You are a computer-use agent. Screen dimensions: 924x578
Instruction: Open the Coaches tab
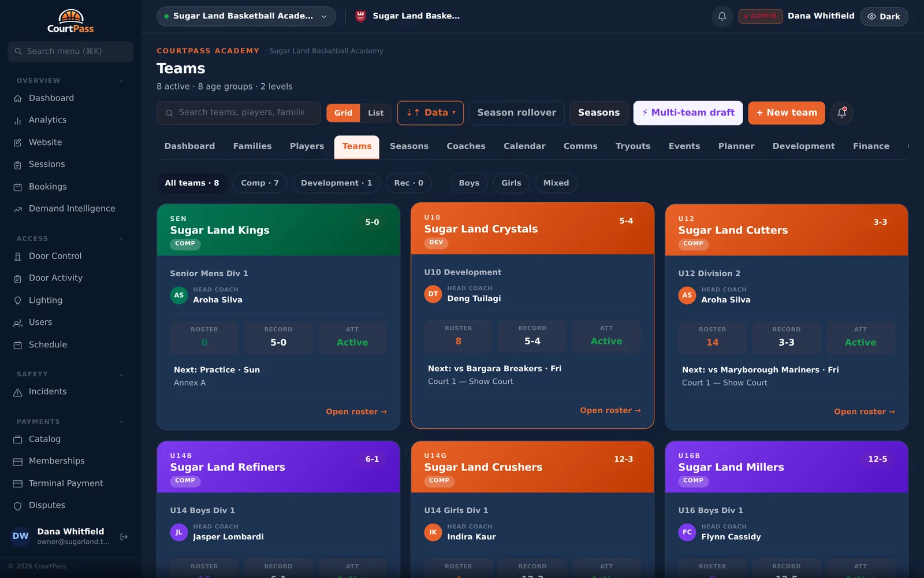click(466, 146)
